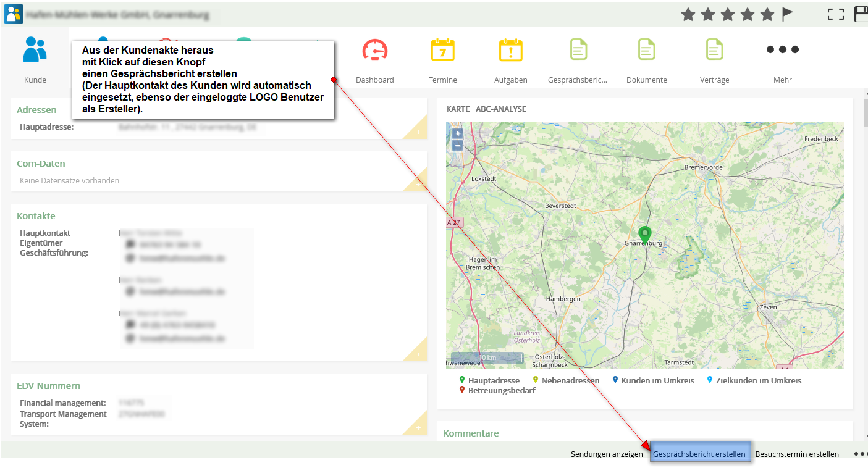Open the Kunde overview icon
This screenshot has height=468, width=868.
click(35, 51)
